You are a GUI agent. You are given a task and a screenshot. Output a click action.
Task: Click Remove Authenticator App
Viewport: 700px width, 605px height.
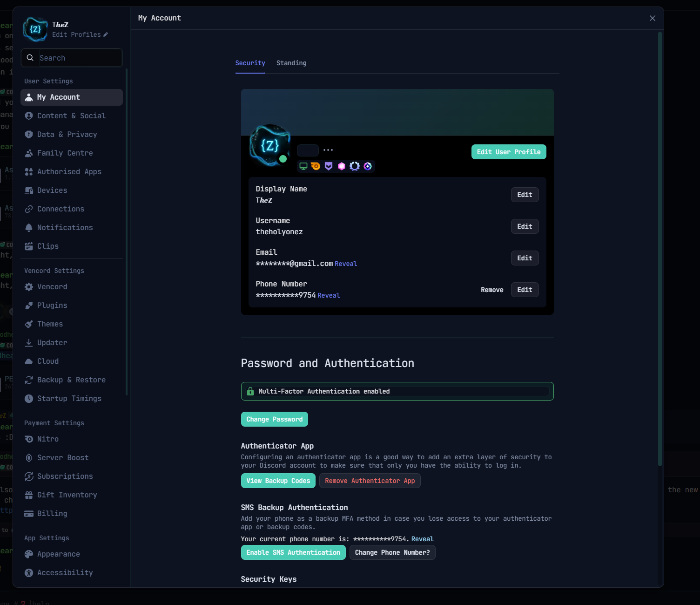click(x=370, y=481)
